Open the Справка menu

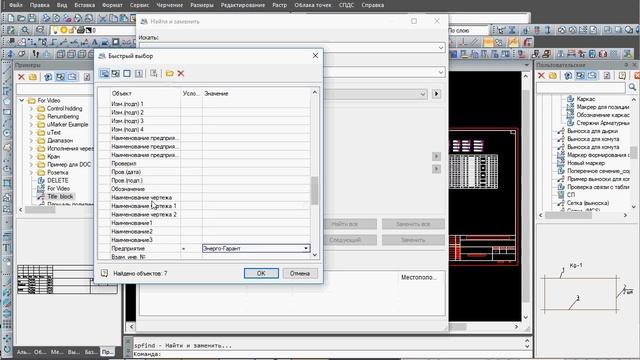(373, 5)
